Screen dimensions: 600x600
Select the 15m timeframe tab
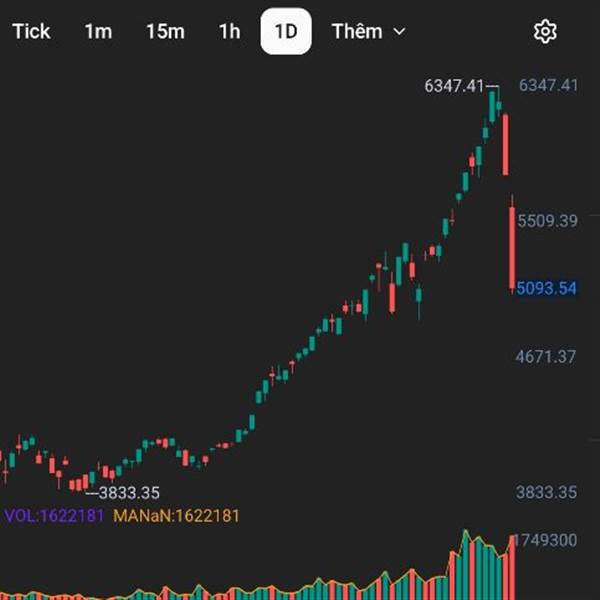click(165, 31)
